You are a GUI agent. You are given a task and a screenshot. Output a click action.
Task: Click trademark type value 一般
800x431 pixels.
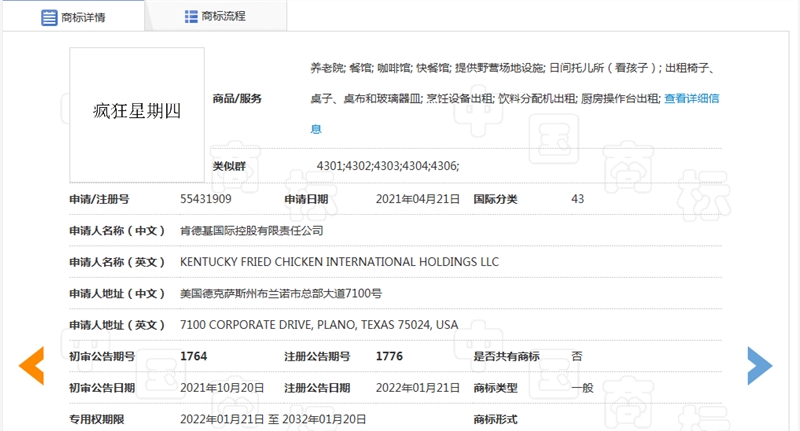(582, 388)
